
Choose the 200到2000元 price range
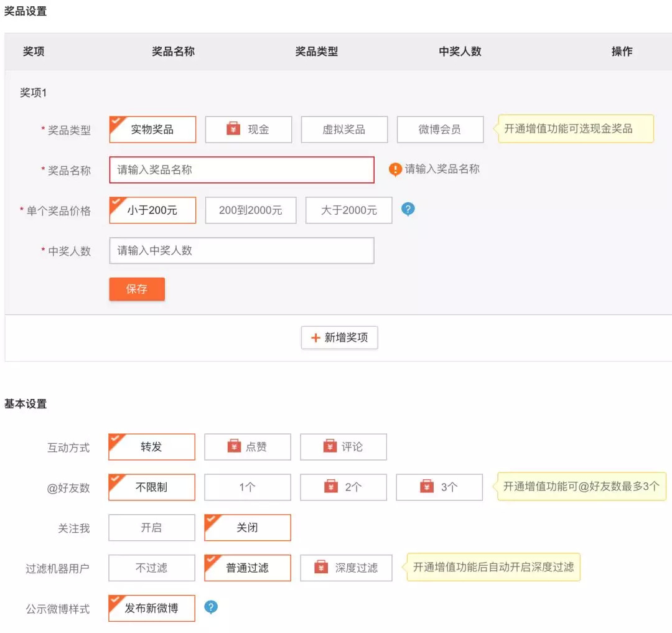coord(251,210)
